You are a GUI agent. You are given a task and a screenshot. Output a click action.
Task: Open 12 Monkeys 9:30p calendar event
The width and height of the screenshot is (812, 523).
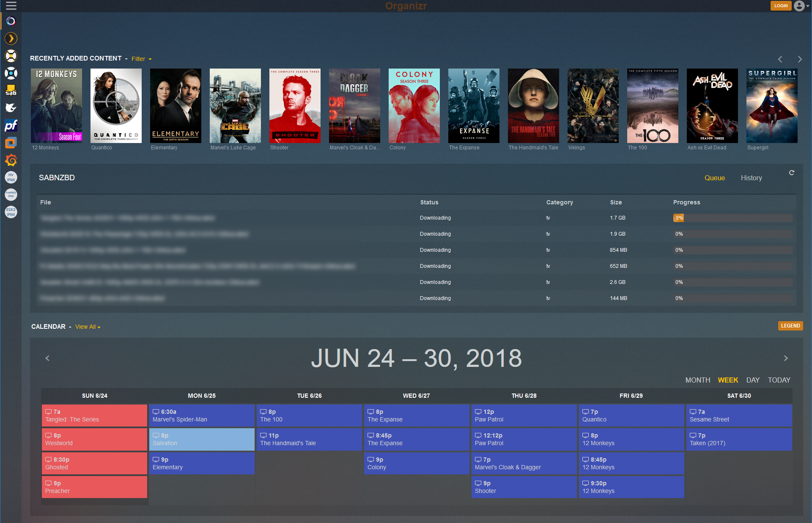[631, 487]
